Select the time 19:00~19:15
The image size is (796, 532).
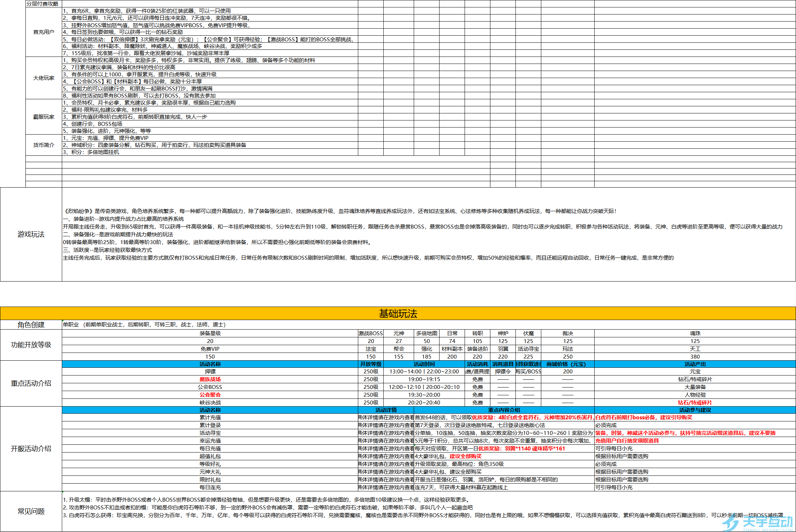(424, 379)
